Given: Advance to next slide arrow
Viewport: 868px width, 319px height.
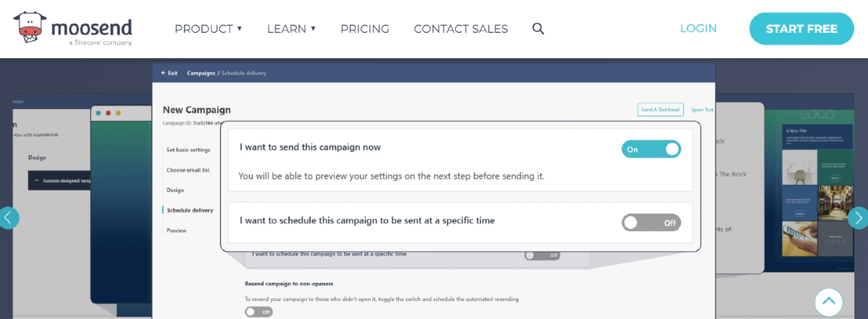Looking at the screenshot, I should (x=859, y=217).
